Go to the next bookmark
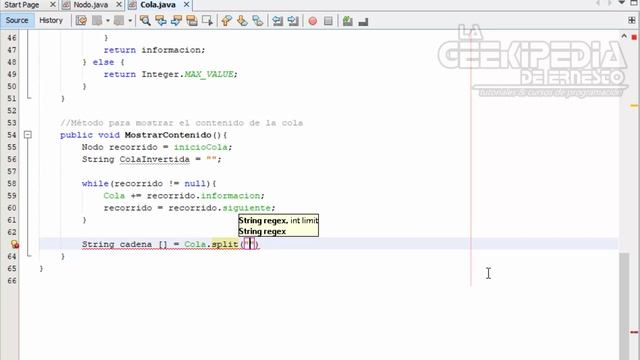This screenshot has width=640, height=360. coord(242,20)
